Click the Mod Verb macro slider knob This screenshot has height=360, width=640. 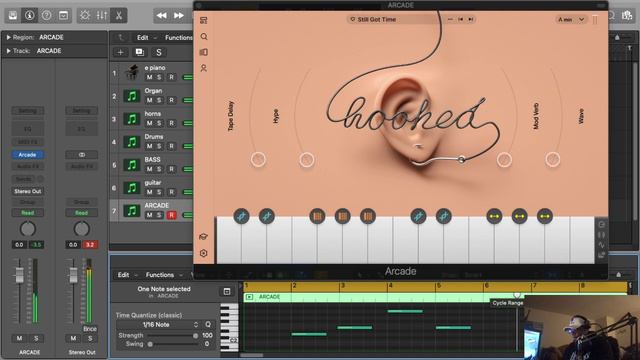coord(504,159)
